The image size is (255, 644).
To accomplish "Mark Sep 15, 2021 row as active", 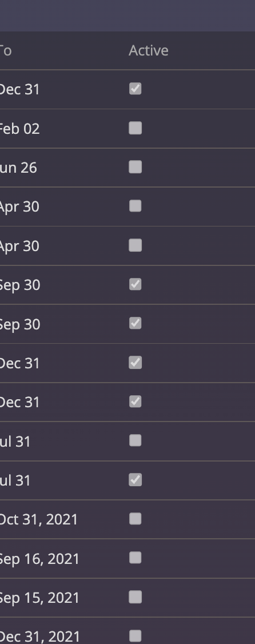I will click(135, 597).
